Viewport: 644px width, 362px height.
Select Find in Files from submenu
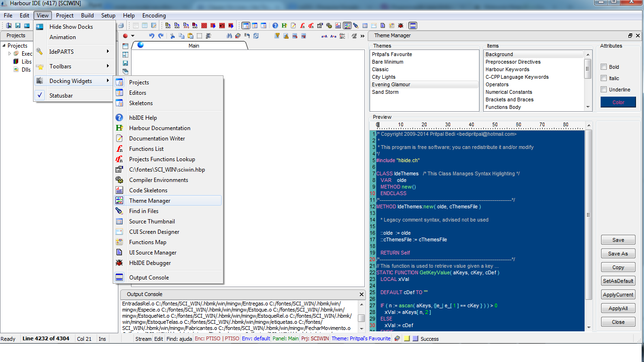point(144,211)
